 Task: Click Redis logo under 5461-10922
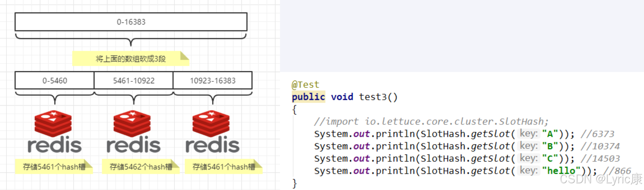pos(134,132)
